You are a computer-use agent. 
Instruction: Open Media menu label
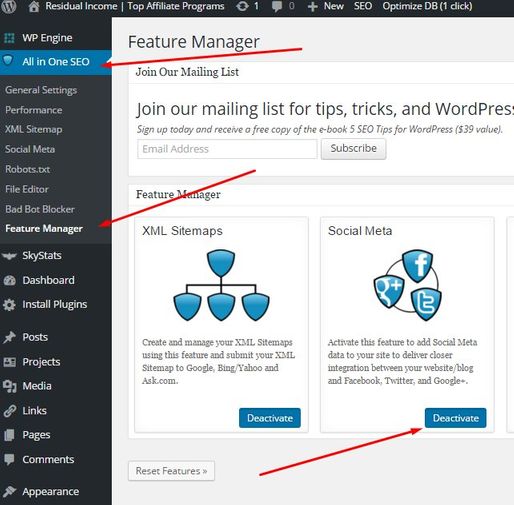point(37,386)
